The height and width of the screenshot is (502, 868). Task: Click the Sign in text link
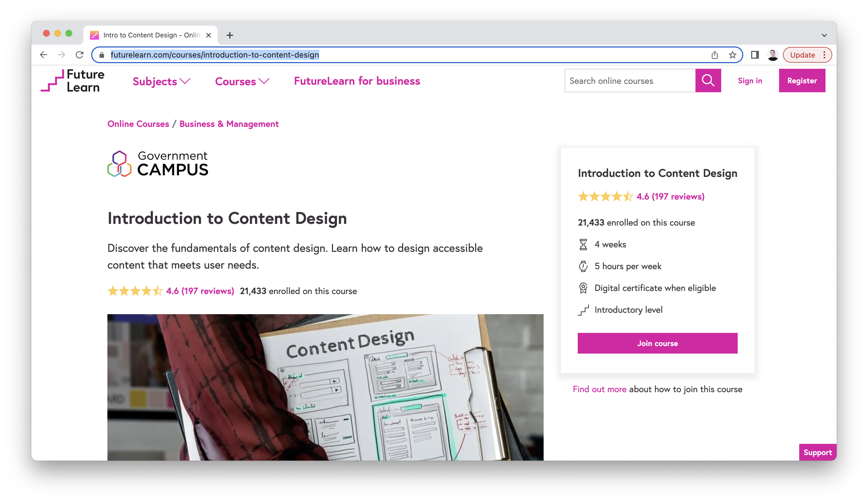(749, 81)
